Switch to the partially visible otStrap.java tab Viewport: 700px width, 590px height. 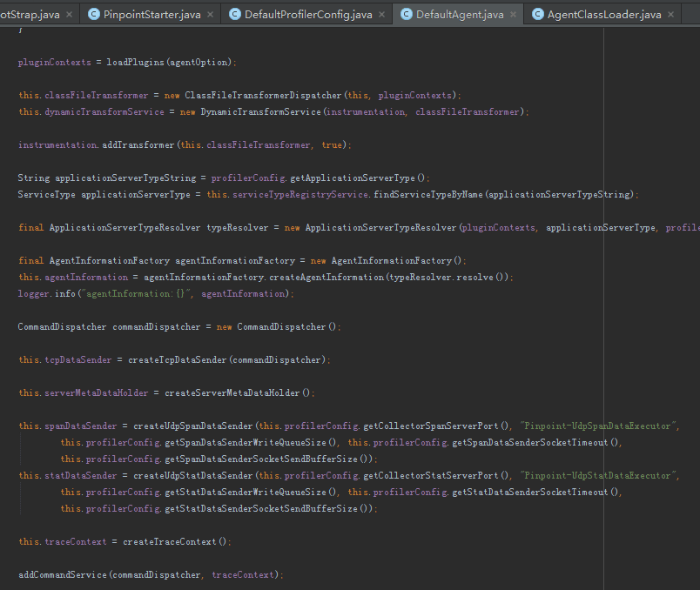pyautogui.click(x=30, y=15)
